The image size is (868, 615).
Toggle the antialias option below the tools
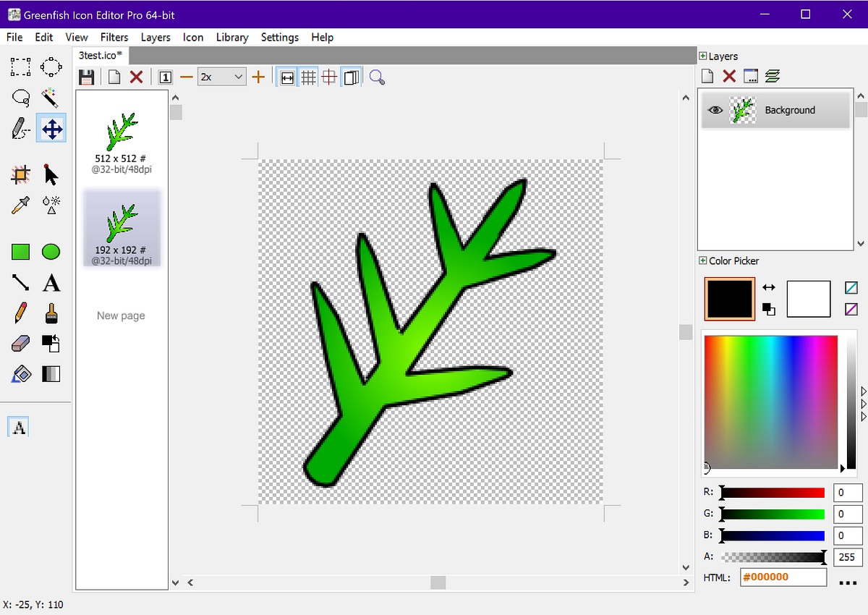point(19,428)
